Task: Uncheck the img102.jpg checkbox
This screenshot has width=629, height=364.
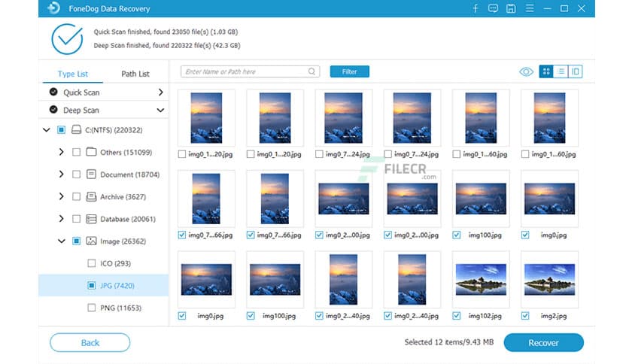Action: 457,316
